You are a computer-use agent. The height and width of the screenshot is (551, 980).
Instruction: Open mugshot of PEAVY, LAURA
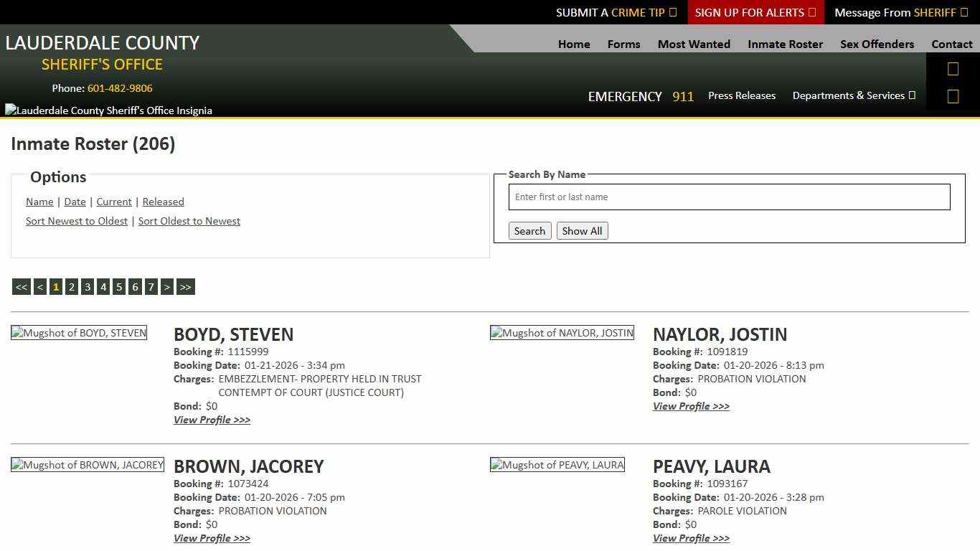click(x=557, y=465)
